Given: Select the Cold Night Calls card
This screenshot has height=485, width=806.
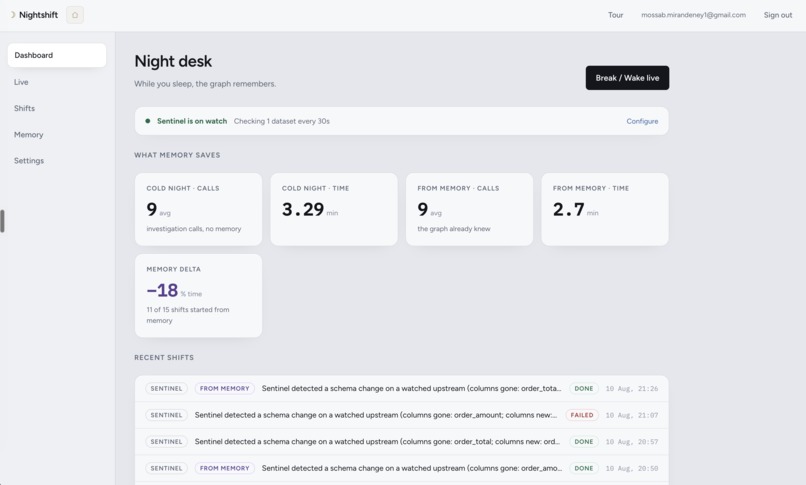Looking at the screenshot, I should [198, 209].
